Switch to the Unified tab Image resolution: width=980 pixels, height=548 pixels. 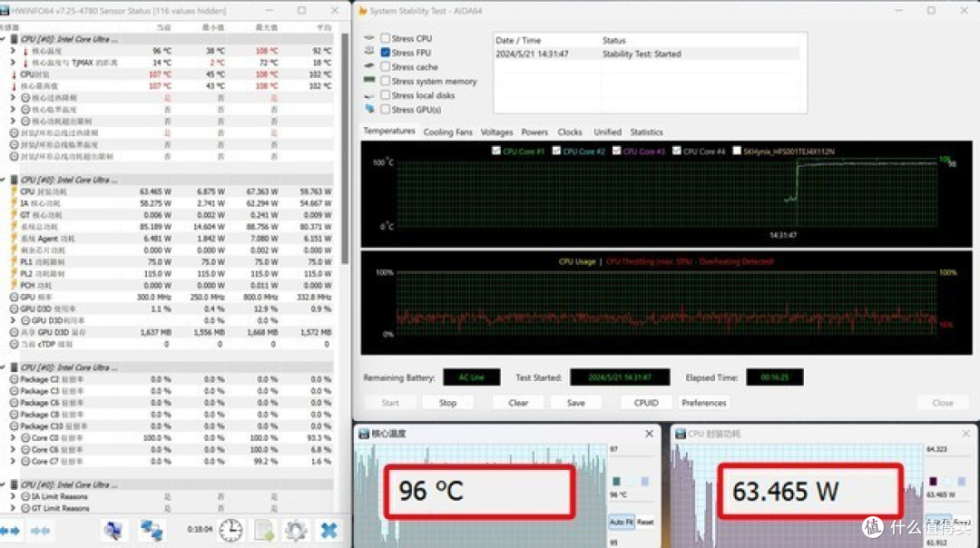pyautogui.click(x=607, y=132)
